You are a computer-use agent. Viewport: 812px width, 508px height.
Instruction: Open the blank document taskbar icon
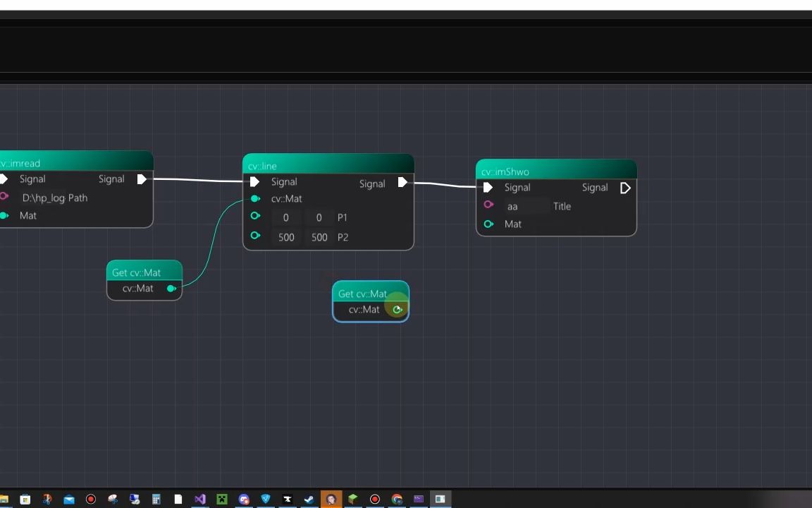pos(178,500)
